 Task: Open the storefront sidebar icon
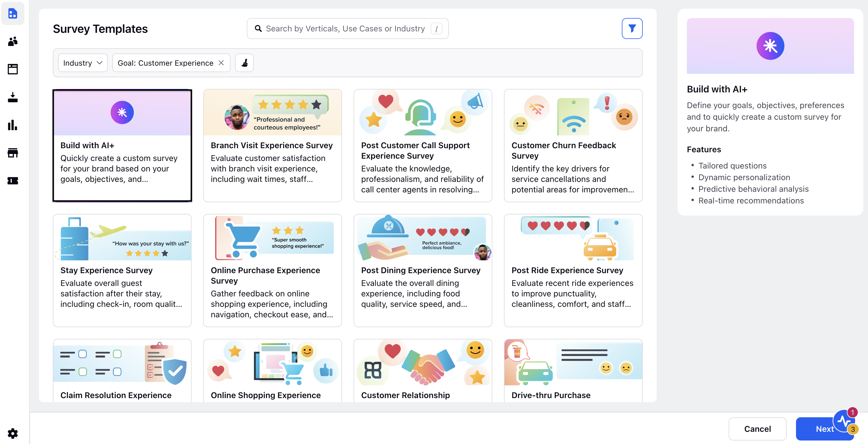pos(13,153)
